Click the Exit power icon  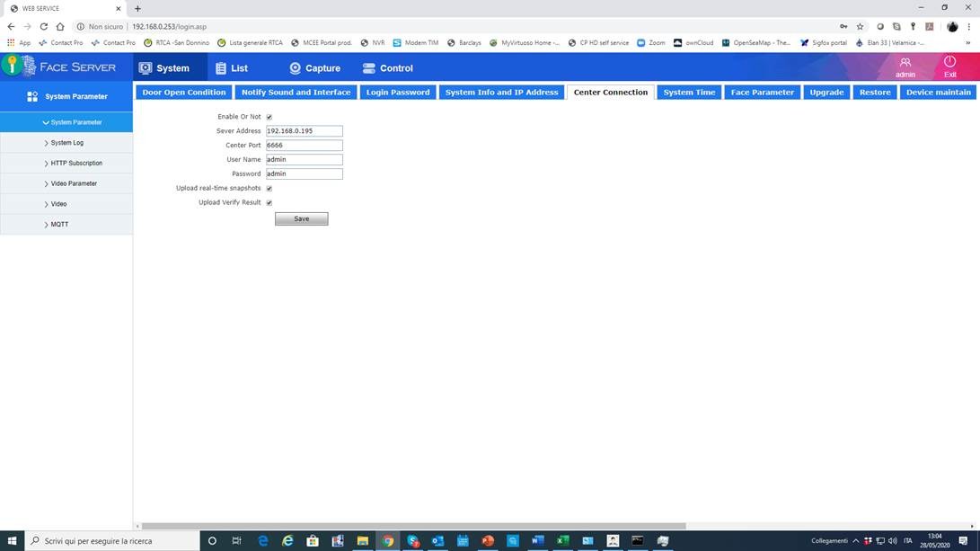[x=949, y=62]
